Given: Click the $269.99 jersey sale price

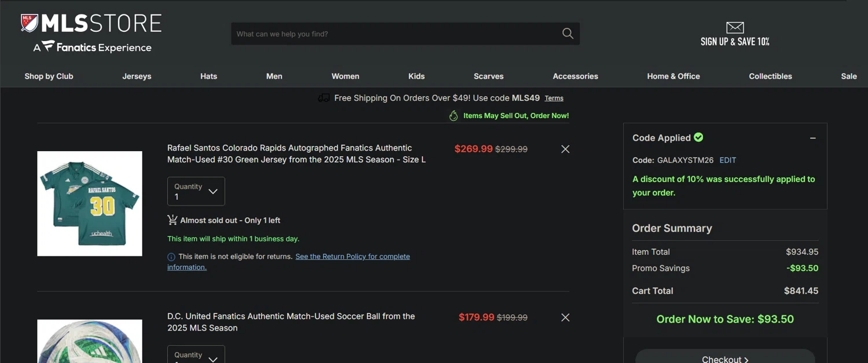Looking at the screenshot, I should pos(473,149).
